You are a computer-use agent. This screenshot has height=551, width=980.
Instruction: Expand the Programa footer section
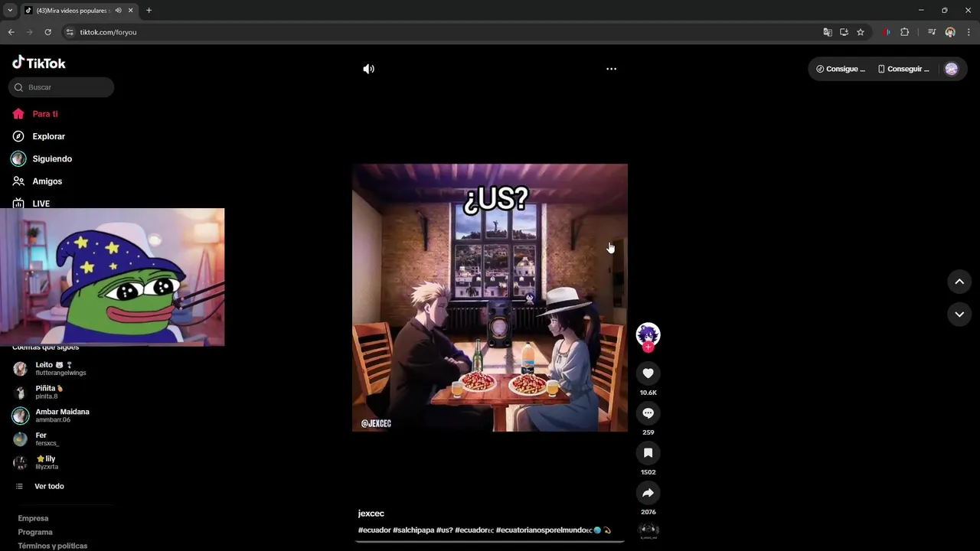(x=35, y=532)
